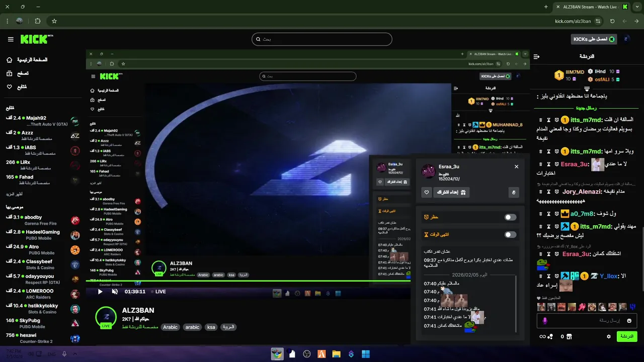Click احصل على KICKs button

coord(594,39)
